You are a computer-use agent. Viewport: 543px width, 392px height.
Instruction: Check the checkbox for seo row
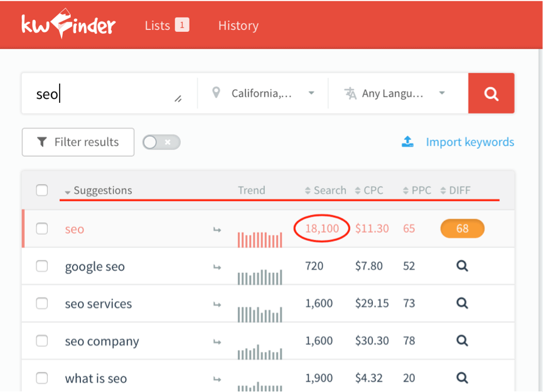pyautogui.click(x=42, y=229)
